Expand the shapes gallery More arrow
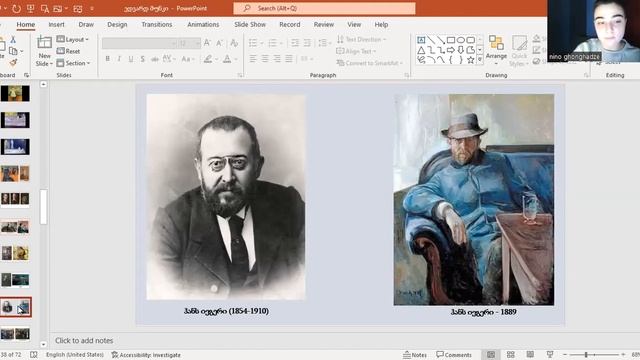 pos(480,60)
